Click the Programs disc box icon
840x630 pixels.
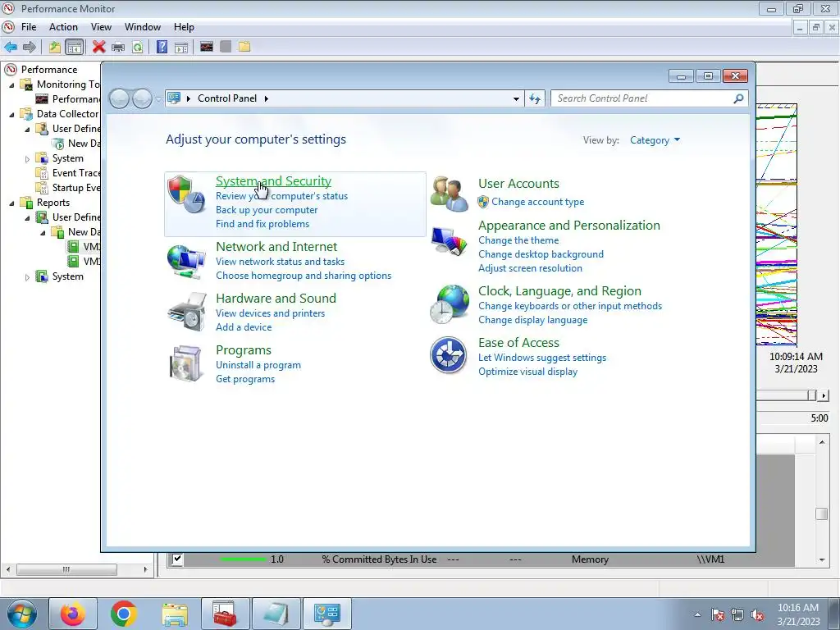[186, 363]
